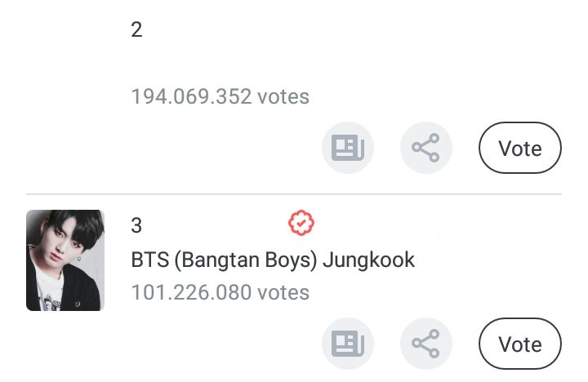The image size is (588, 382).
Task: Click the 194.069.352 votes count
Action: [220, 96]
